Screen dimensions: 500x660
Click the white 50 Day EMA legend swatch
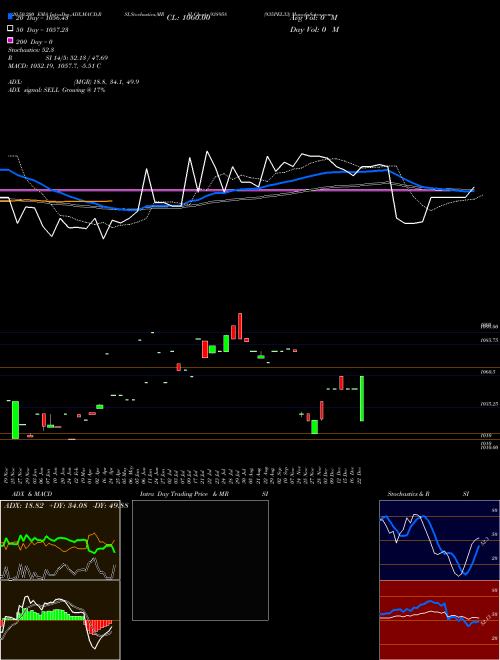(10, 29)
